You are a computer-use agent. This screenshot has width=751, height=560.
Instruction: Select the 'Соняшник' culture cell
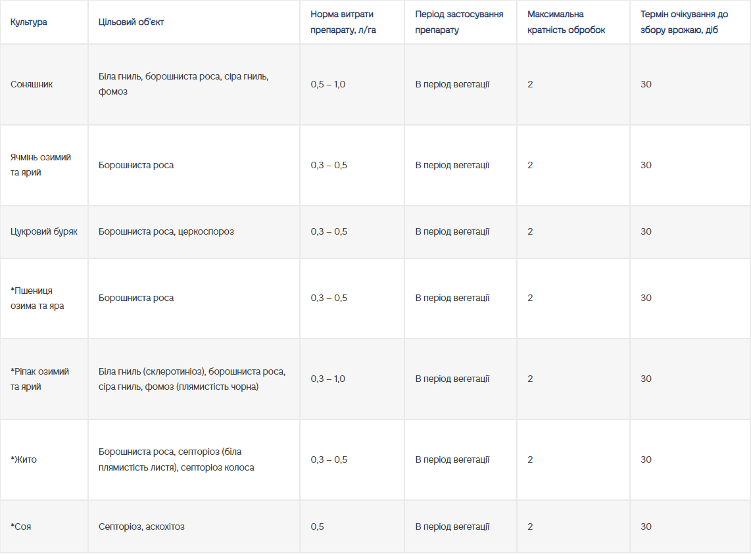pos(32,84)
